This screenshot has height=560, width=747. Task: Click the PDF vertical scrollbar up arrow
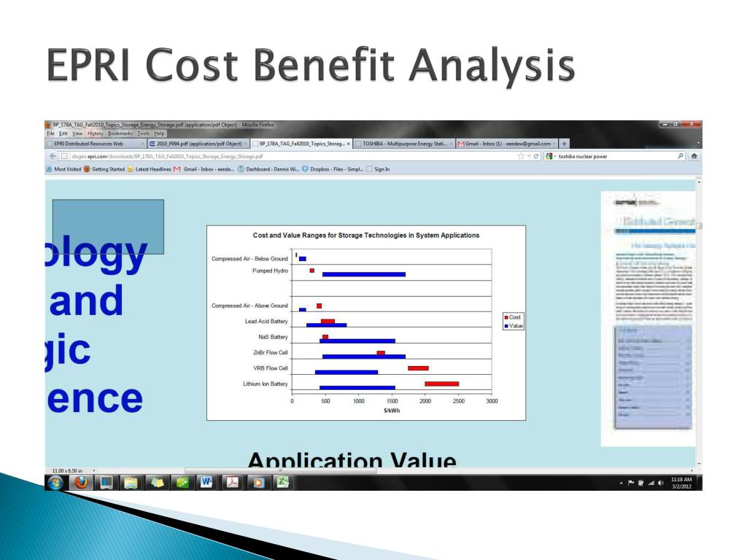point(699,182)
